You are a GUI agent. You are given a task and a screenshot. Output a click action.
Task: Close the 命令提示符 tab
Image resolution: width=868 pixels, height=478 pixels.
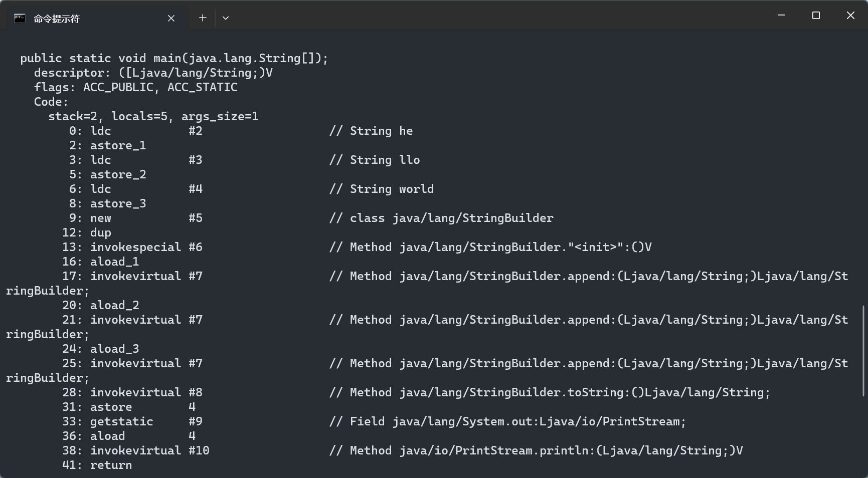(x=171, y=19)
